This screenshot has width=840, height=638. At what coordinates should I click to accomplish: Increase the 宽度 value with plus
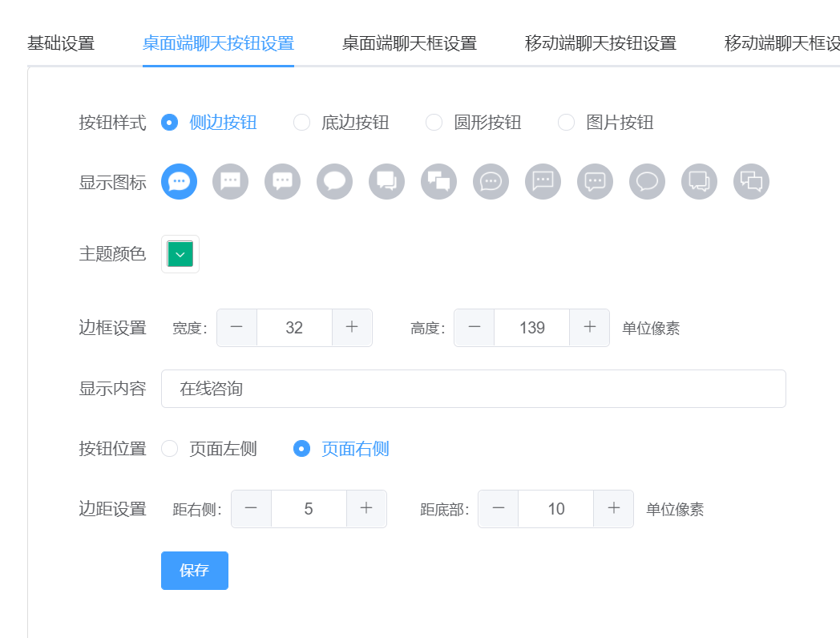pyautogui.click(x=352, y=328)
